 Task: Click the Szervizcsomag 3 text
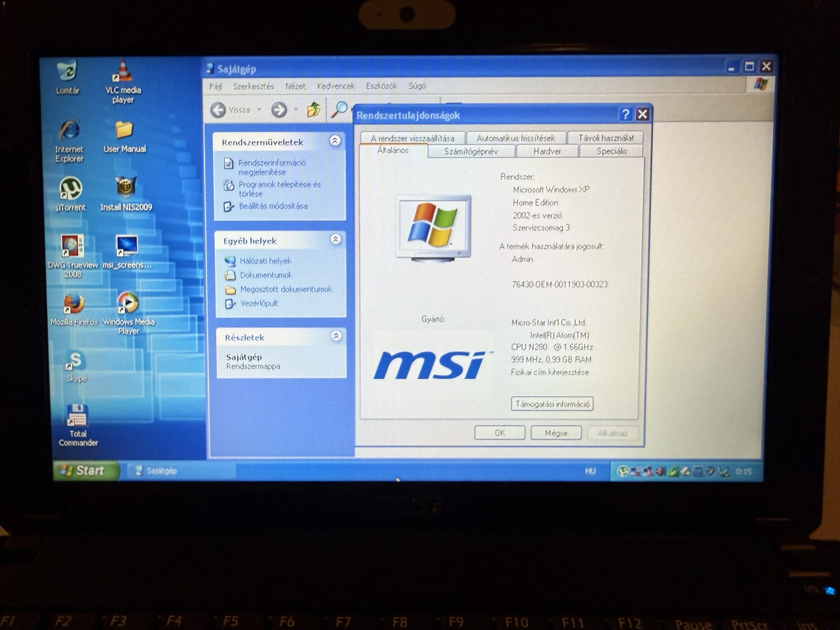[x=541, y=228]
